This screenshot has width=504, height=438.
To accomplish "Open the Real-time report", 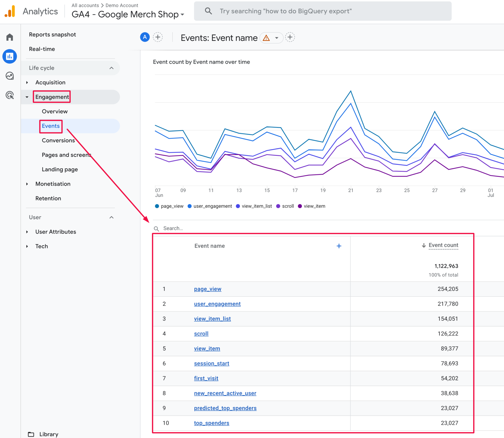I will tap(42, 49).
